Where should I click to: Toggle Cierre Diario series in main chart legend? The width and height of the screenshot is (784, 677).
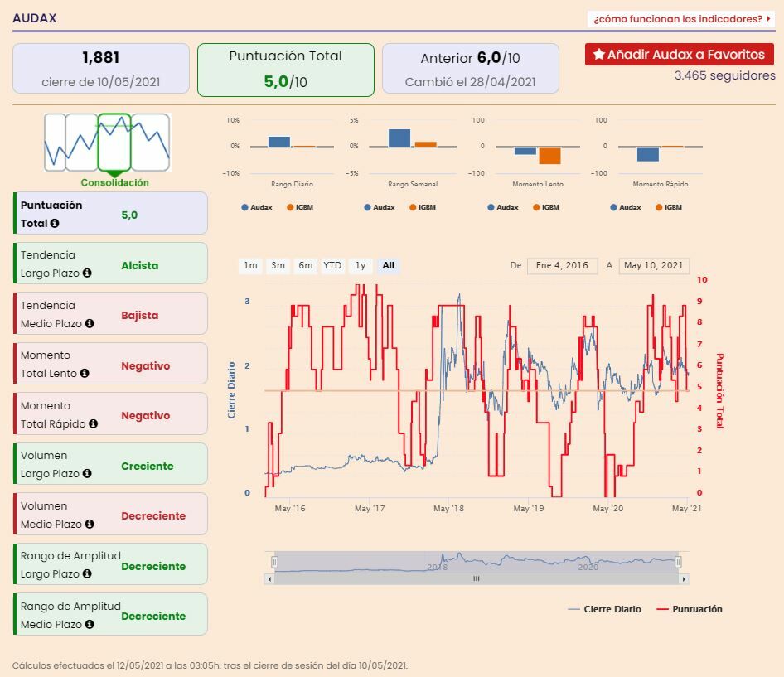point(604,609)
